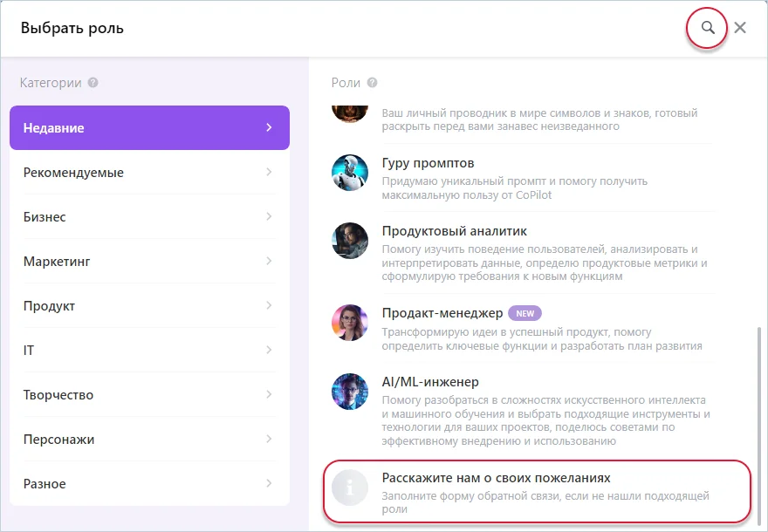
Task: Expand the Бизнес category chevron
Action: pos(269,217)
